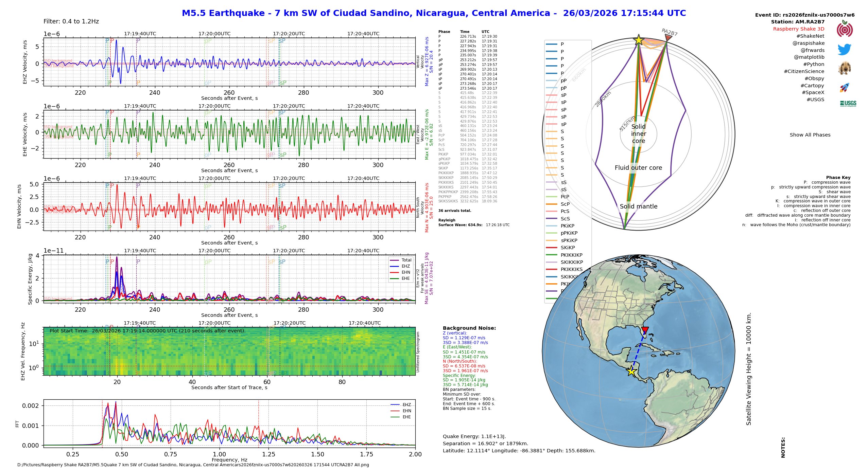Click the #ShakeNet hashtag
This screenshot has height=471, width=868.
810,36
